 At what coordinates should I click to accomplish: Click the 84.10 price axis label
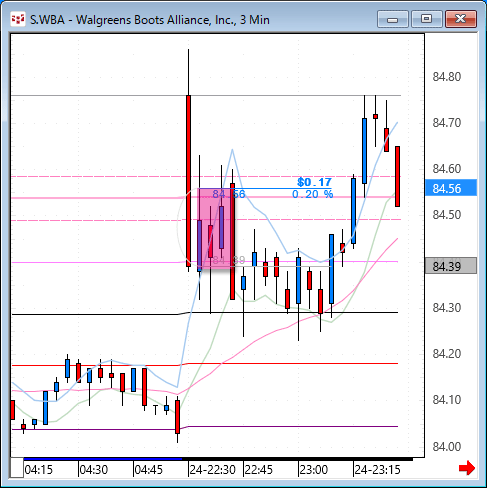(447, 399)
